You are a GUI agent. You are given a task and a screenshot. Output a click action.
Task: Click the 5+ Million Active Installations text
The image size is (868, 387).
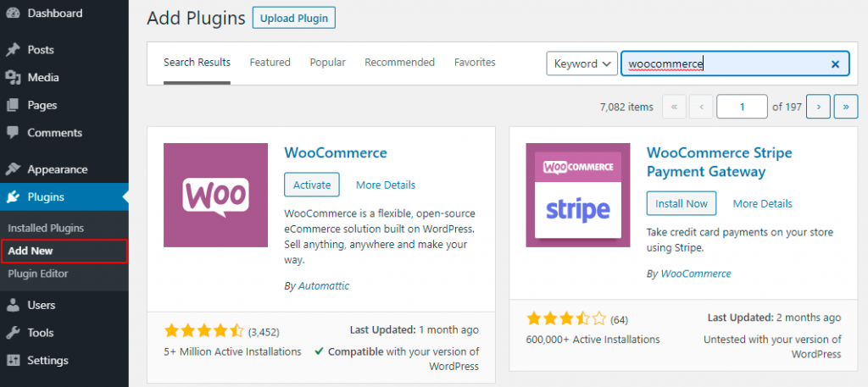(x=232, y=351)
